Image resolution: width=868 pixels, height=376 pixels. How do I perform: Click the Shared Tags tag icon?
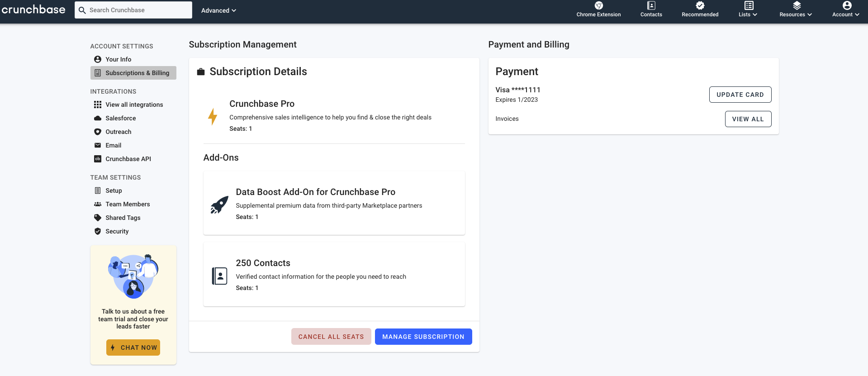98,218
